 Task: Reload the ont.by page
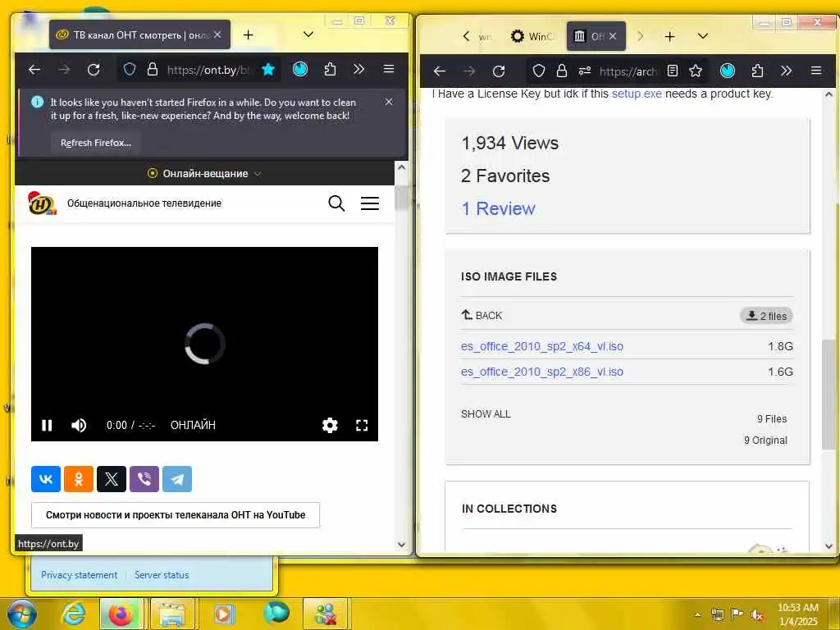click(94, 70)
